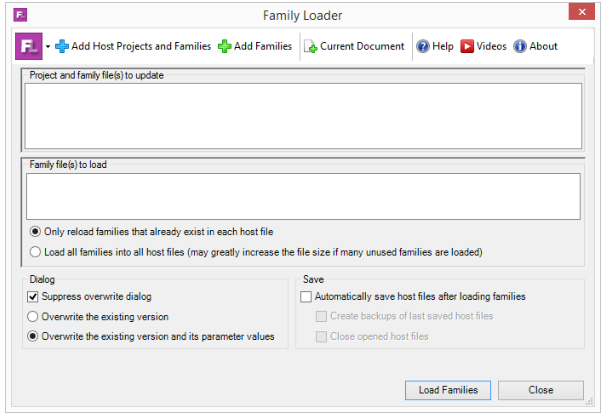The image size is (605, 419).
Task: Click the blue About info icon
Action: 520,46
